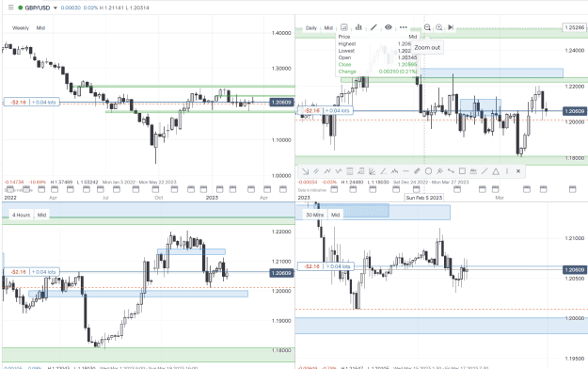This screenshot has height=369, width=588.
Task: Select the arrow drawing tool
Action: click(305, 171)
